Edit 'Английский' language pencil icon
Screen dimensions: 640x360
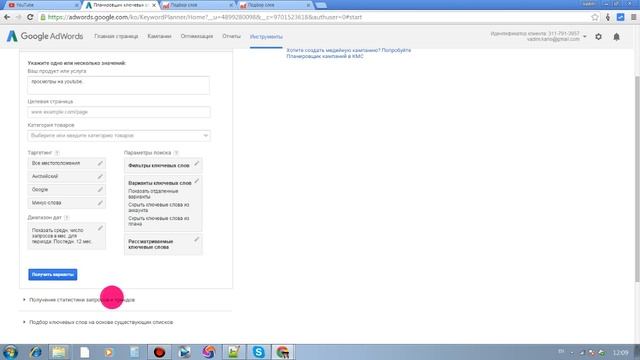tap(100, 176)
